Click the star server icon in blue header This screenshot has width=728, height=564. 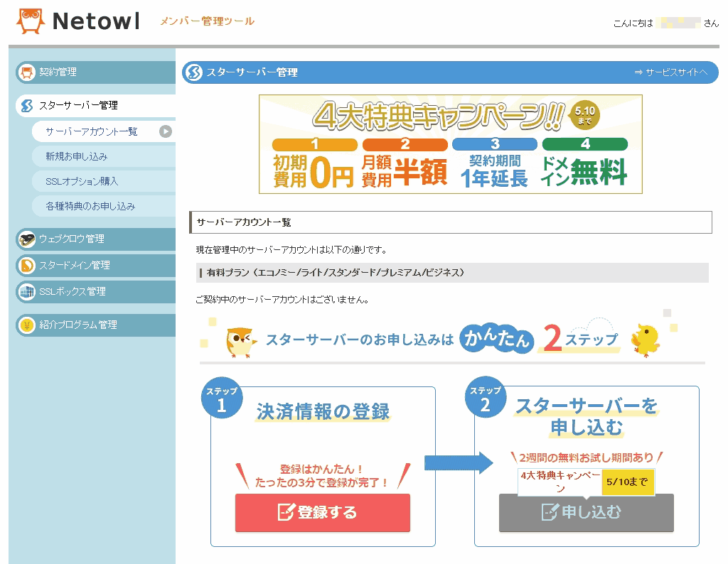(x=194, y=72)
